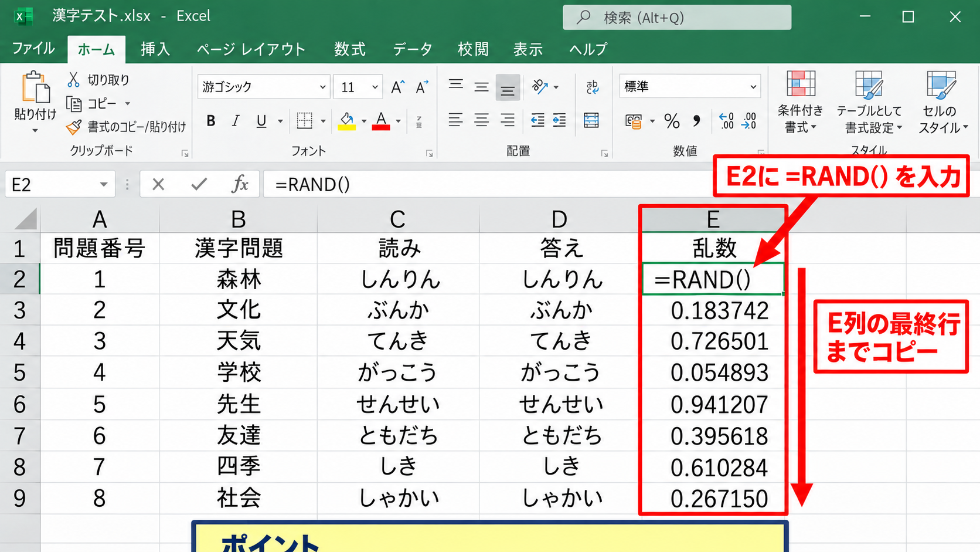Select cell with 森林
The width and height of the screenshot is (980, 552).
238,279
